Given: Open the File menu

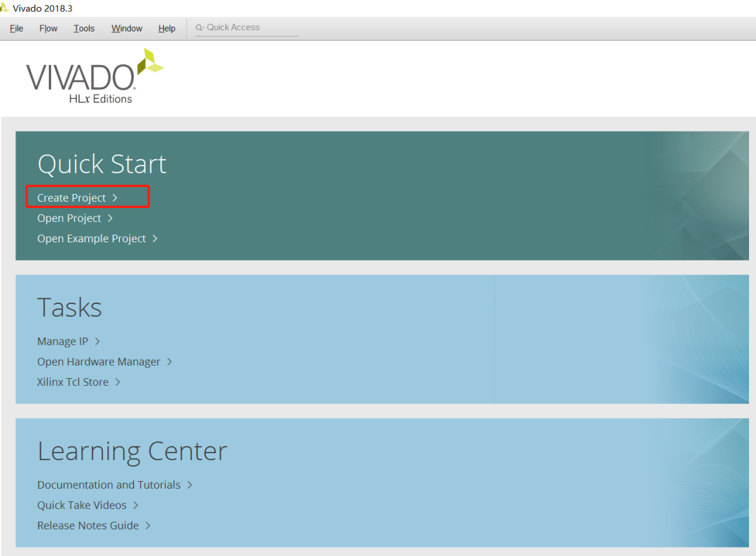Looking at the screenshot, I should [16, 29].
